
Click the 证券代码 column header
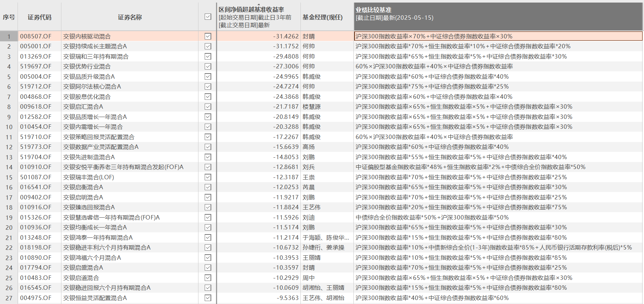point(39,17)
